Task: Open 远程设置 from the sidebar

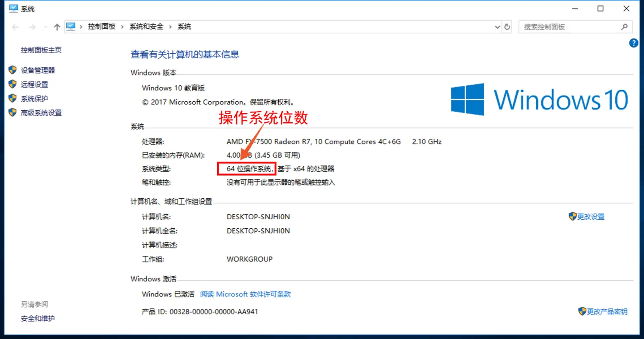Action: tap(34, 85)
